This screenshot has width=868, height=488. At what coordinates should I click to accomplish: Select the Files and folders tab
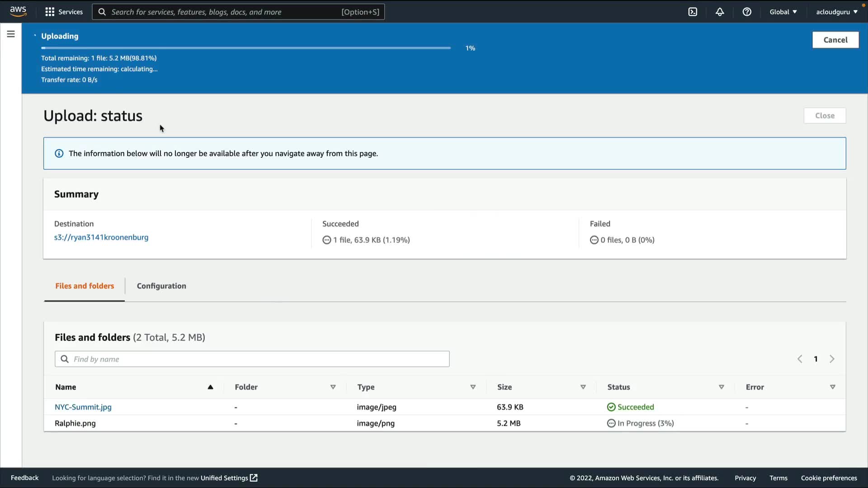[x=85, y=286]
